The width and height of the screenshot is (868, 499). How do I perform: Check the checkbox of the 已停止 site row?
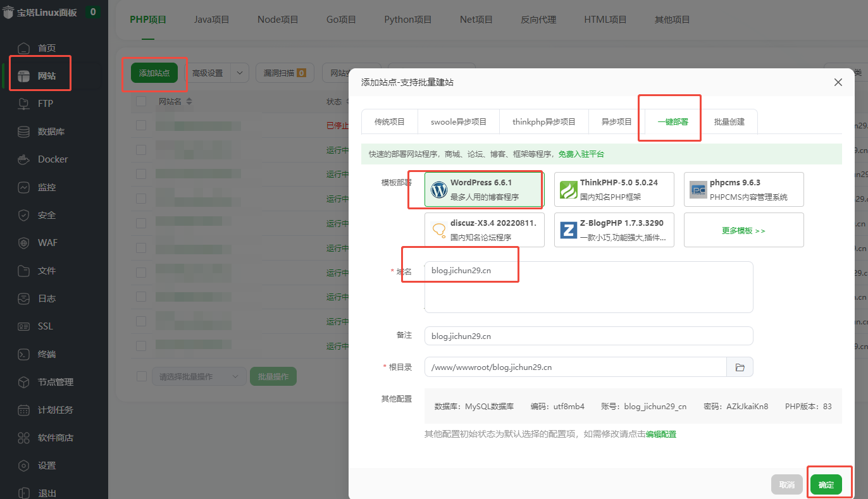click(x=141, y=126)
